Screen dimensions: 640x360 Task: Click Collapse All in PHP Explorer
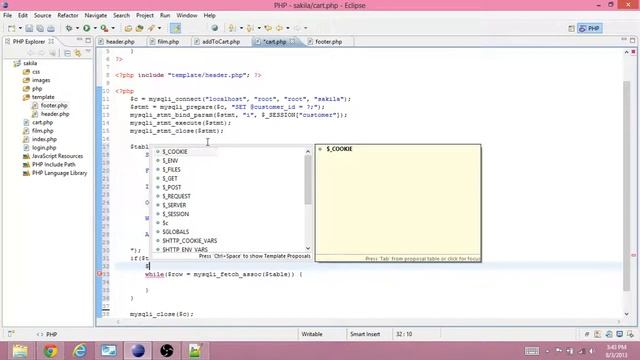coord(67,53)
